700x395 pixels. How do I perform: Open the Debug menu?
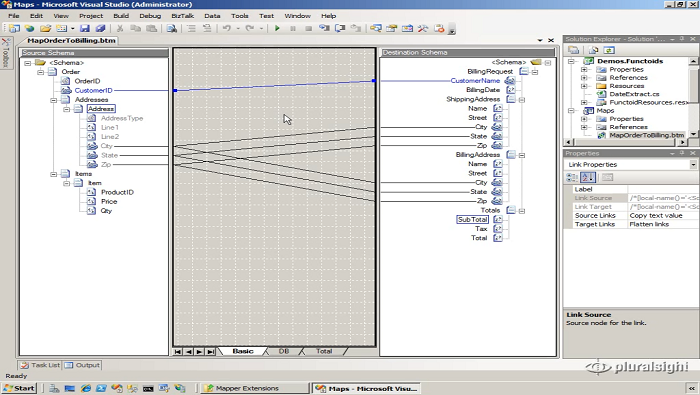click(150, 16)
